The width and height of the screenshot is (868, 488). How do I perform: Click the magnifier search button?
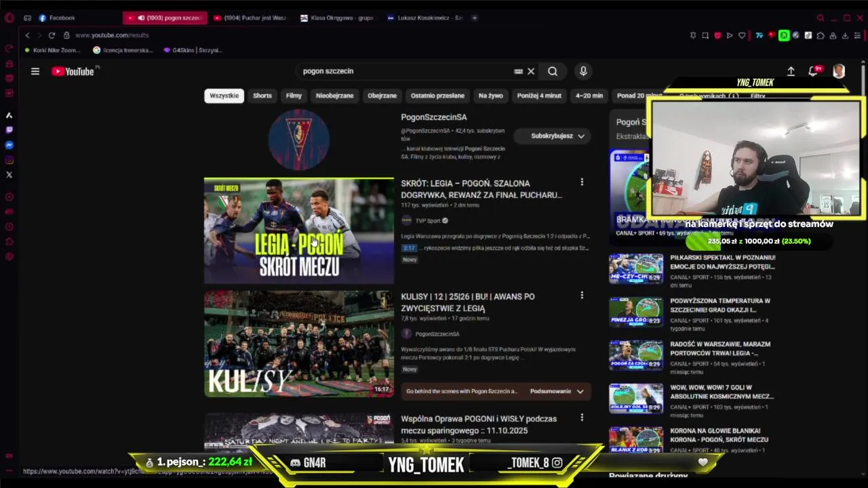coord(553,71)
